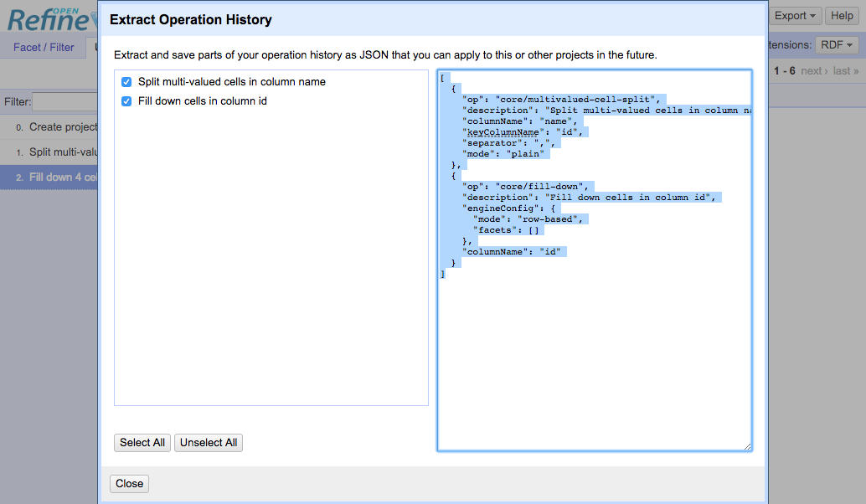Click the "facets": [] line

[506, 230]
